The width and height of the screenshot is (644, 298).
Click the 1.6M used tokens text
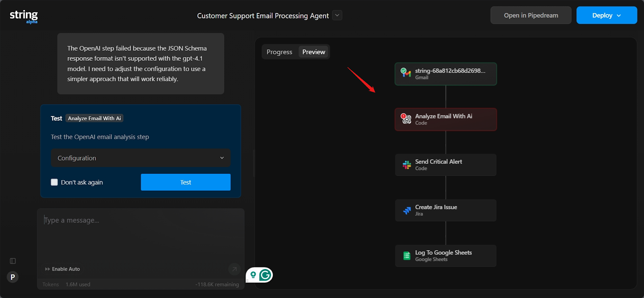tap(78, 284)
